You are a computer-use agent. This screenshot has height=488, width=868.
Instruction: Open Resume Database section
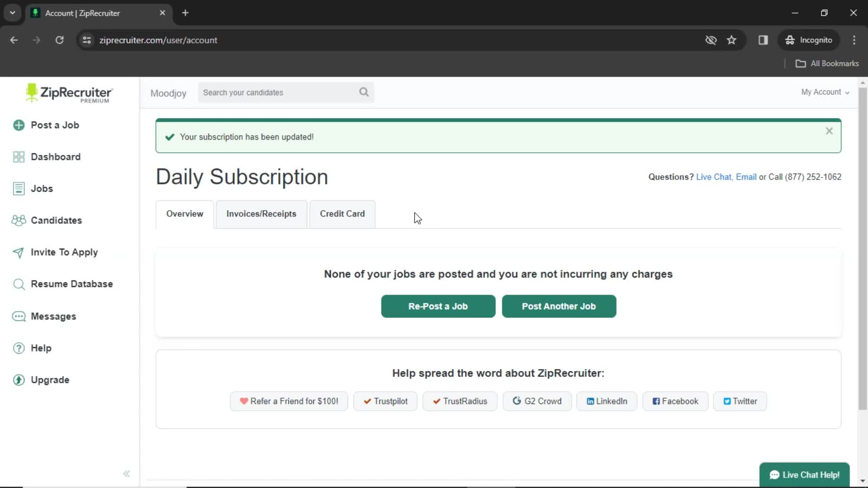click(x=71, y=284)
